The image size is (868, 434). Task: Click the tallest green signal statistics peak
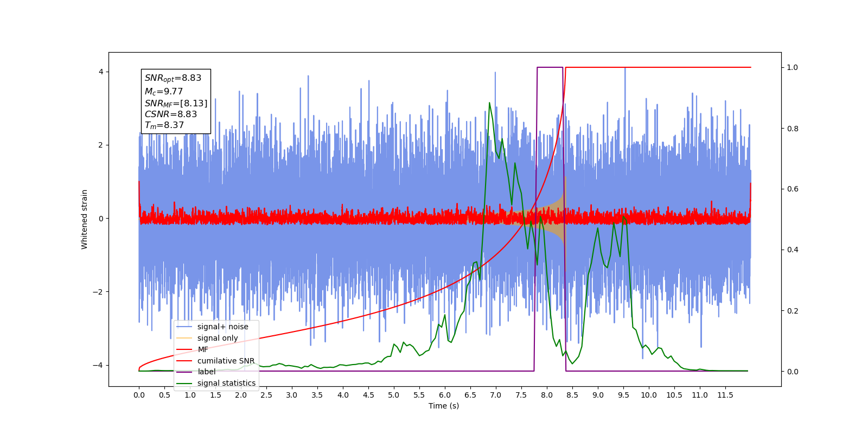tap(489, 103)
